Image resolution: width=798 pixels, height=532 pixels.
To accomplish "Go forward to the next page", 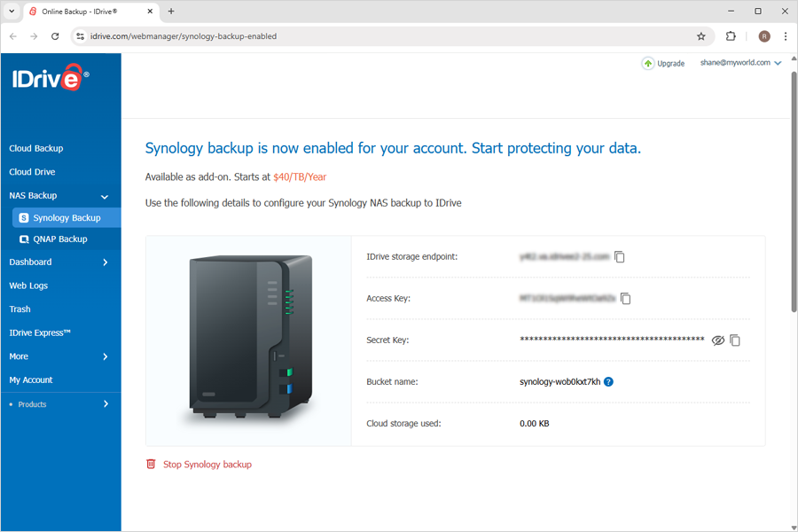I will 34,36.
